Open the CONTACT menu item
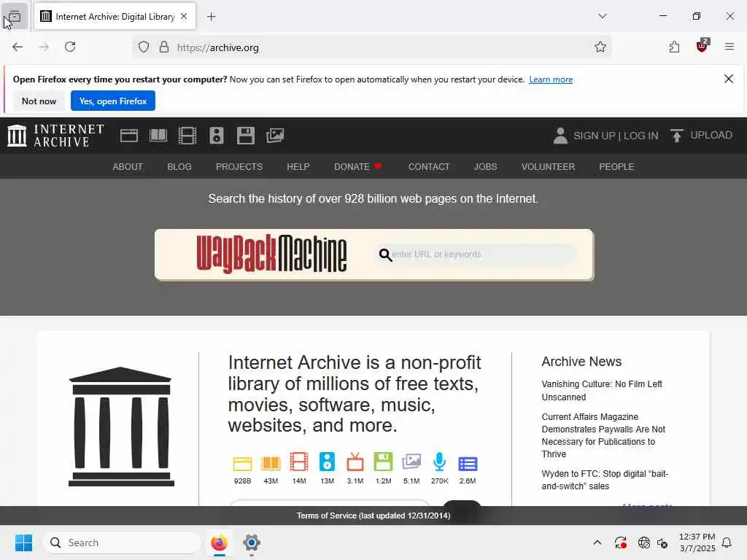This screenshot has height=560, width=747. 429,167
